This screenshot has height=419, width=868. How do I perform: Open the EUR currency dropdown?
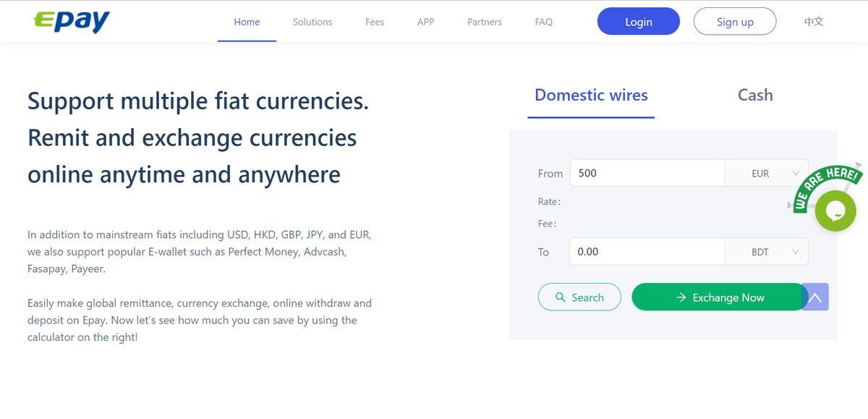766,173
